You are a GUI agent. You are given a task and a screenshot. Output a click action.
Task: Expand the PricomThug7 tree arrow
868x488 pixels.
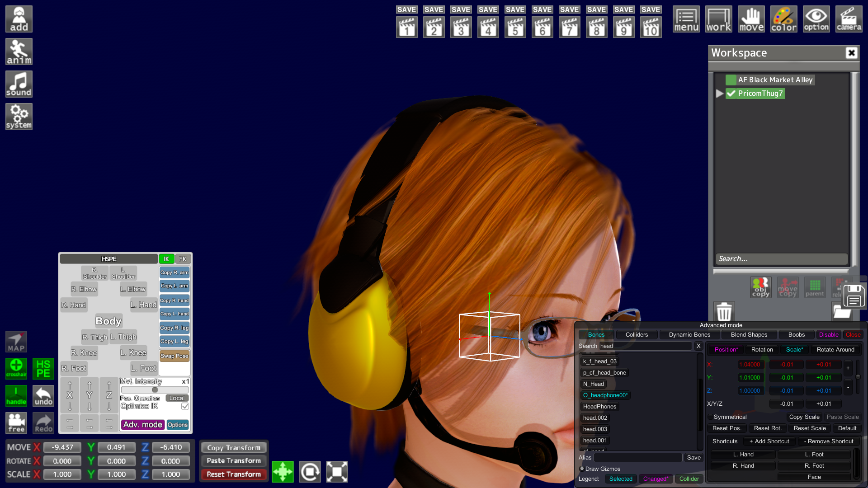(720, 94)
